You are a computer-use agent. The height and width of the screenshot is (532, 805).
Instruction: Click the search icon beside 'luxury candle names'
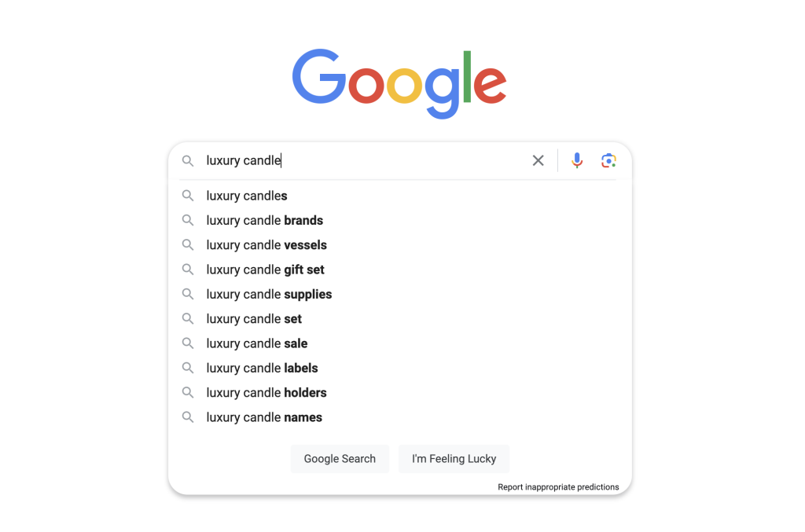click(188, 416)
